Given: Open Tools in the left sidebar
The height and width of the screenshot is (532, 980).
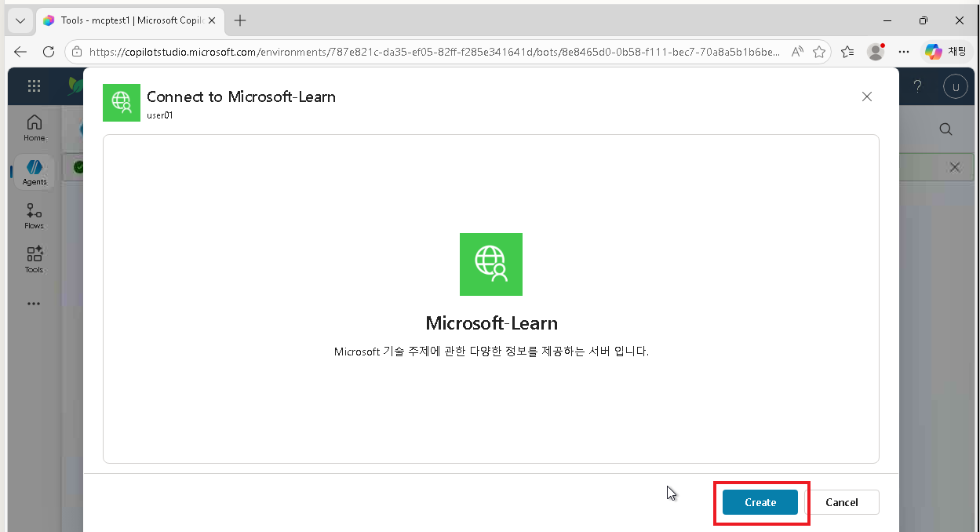Looking at the screenshot, I should click(34, 260).
